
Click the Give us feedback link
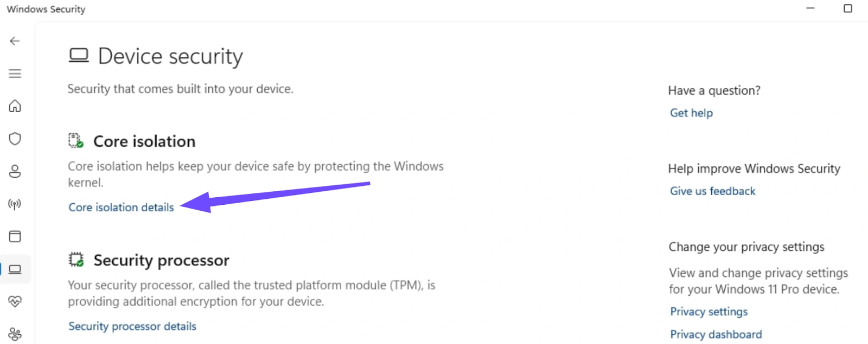[712, 191]
